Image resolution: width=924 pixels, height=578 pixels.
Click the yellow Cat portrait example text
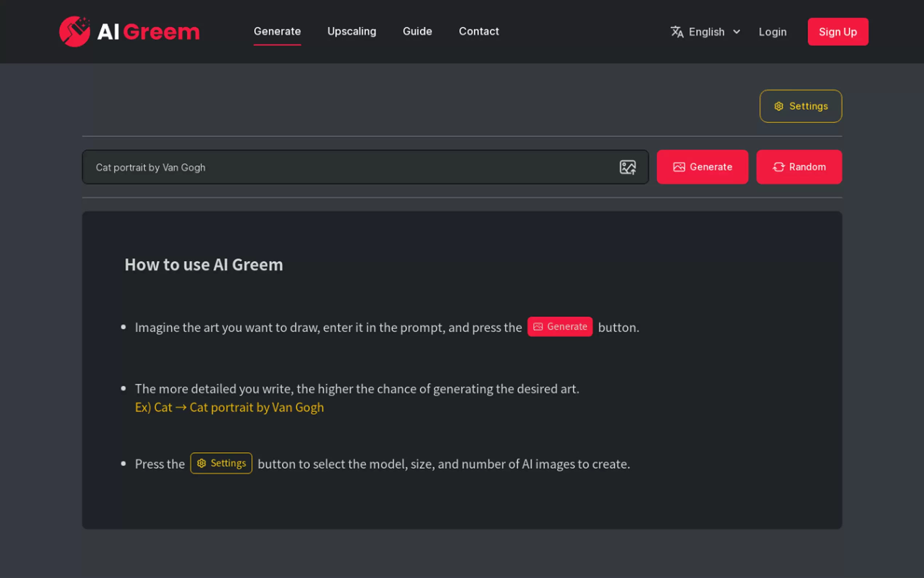pos(256,408)
